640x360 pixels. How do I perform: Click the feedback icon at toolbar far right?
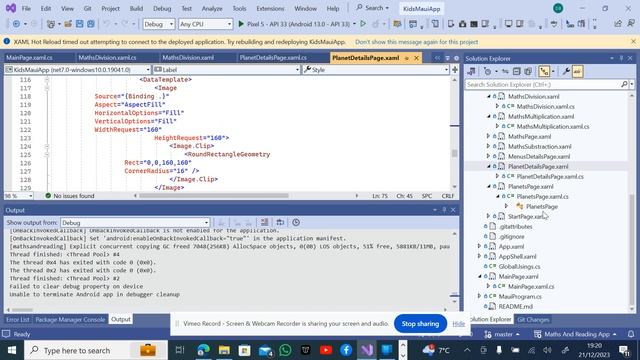632,24
